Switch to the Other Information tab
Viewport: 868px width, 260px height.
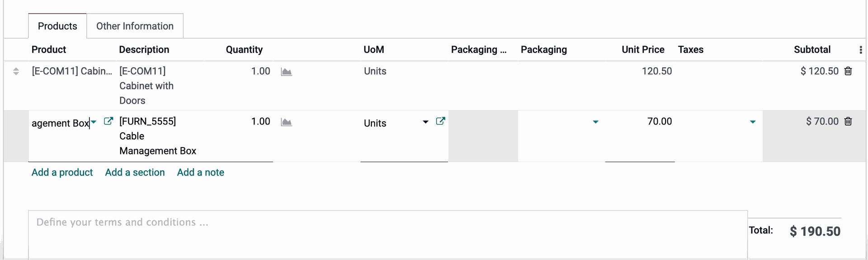[x=135, y=26]
